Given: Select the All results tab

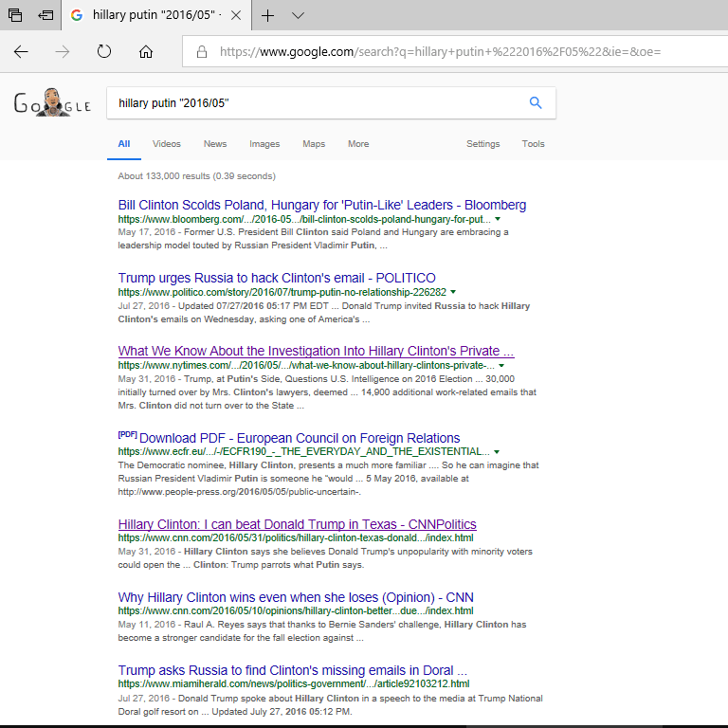Looking at the screenshot, I should pos(124,144).
